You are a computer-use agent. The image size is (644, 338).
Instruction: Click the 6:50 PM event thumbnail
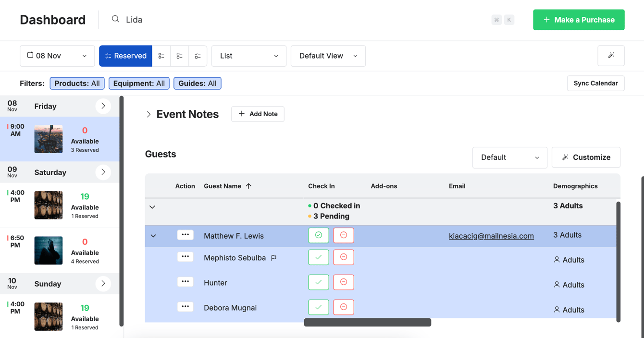point(48,250)
